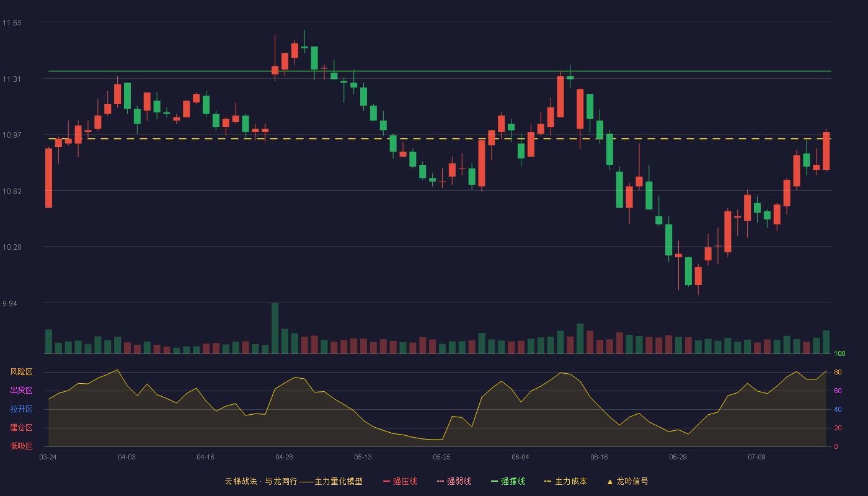Click the 03-24 date axis label

(x=48, y=457)
